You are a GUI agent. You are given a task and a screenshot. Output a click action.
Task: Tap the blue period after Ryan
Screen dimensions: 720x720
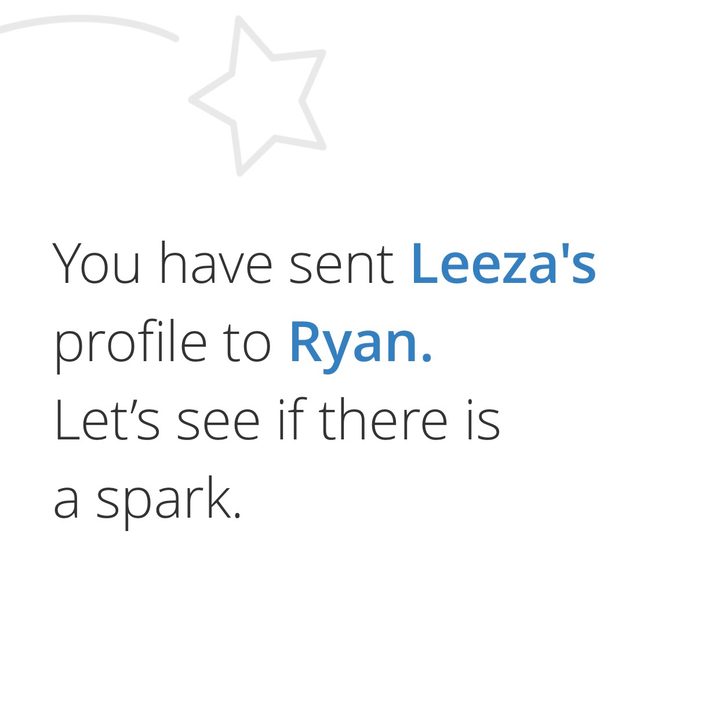tap(427, 358)
